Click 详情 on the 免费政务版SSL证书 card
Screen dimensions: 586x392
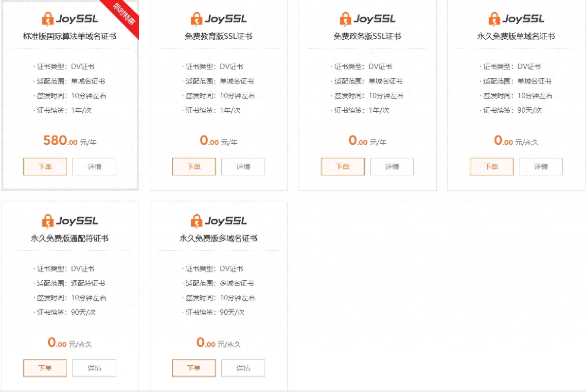coord(391,167)
